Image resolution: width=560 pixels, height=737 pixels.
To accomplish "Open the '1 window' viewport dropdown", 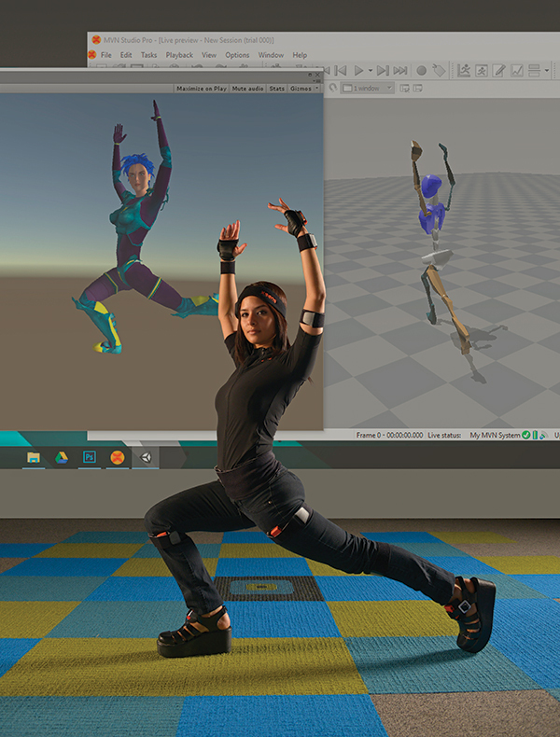I will pyautogui.click(x=368, y=88).
